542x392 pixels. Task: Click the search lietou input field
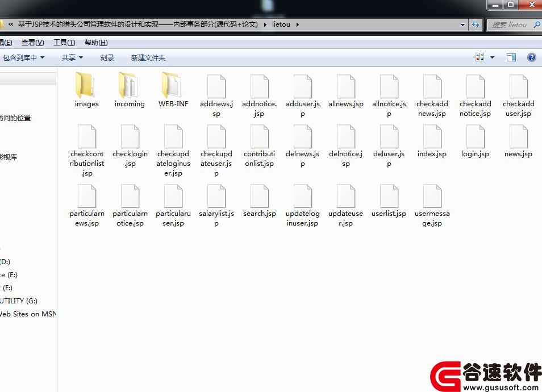[x=511, y=25]
